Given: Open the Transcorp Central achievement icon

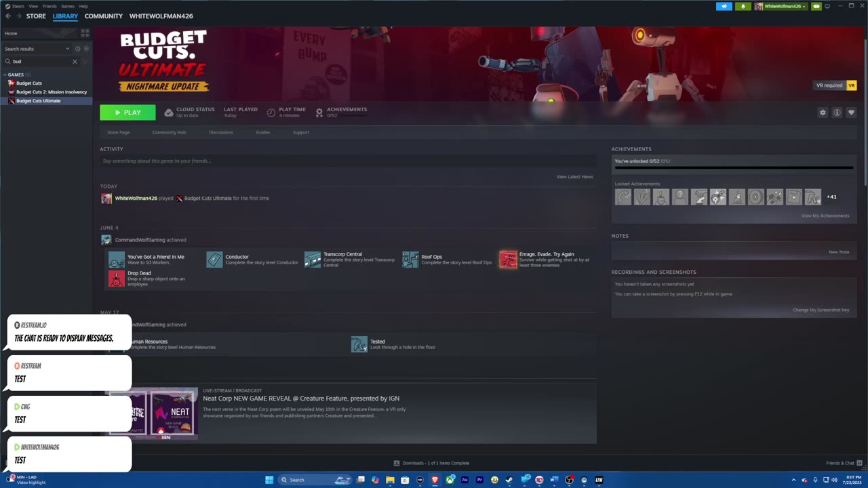Looking at the screenshot, I should point(313,260).
